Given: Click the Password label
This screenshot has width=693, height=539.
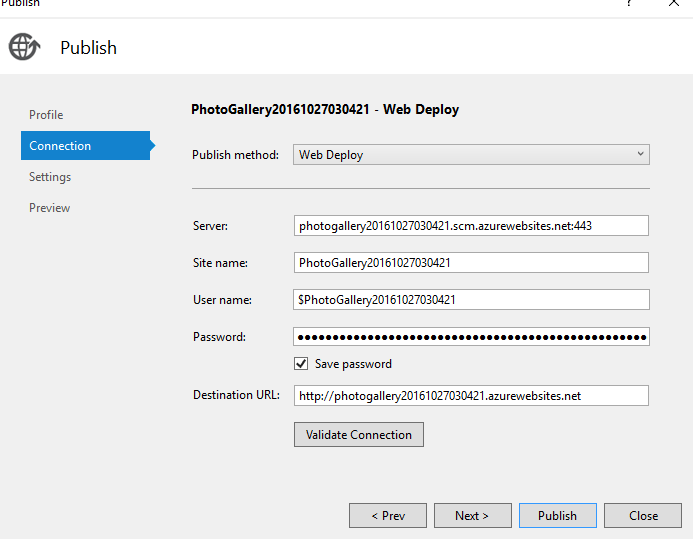Looking at the screenshot, I should pos(219,337).
